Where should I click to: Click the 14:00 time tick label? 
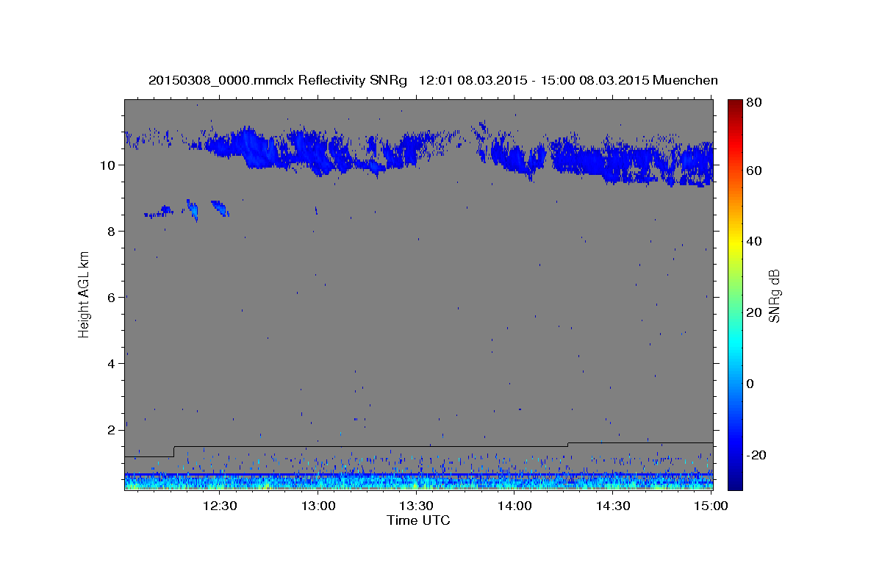click(x=515, y=506)
